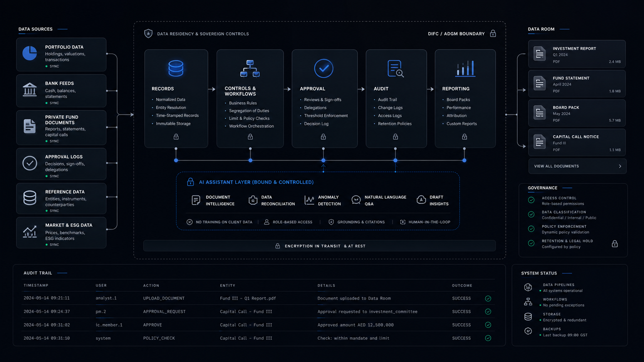
Task: Click the Data Classification green check
Action: pos(531,214)
